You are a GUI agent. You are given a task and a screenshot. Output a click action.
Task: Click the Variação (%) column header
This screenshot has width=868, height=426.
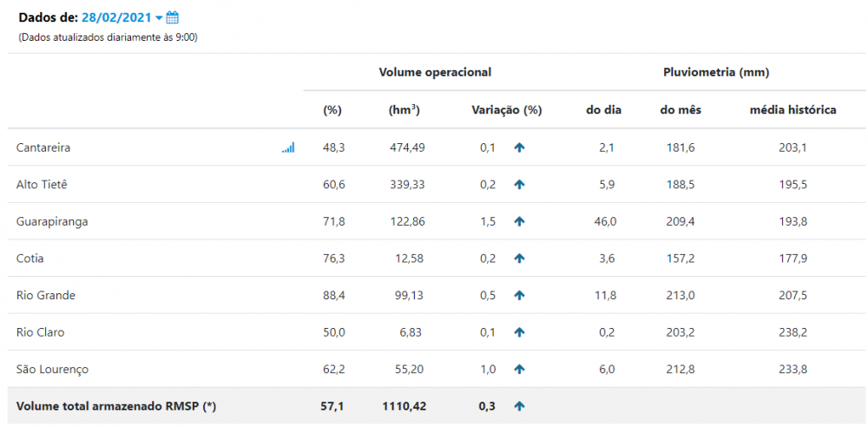click(x=506, y=110)
